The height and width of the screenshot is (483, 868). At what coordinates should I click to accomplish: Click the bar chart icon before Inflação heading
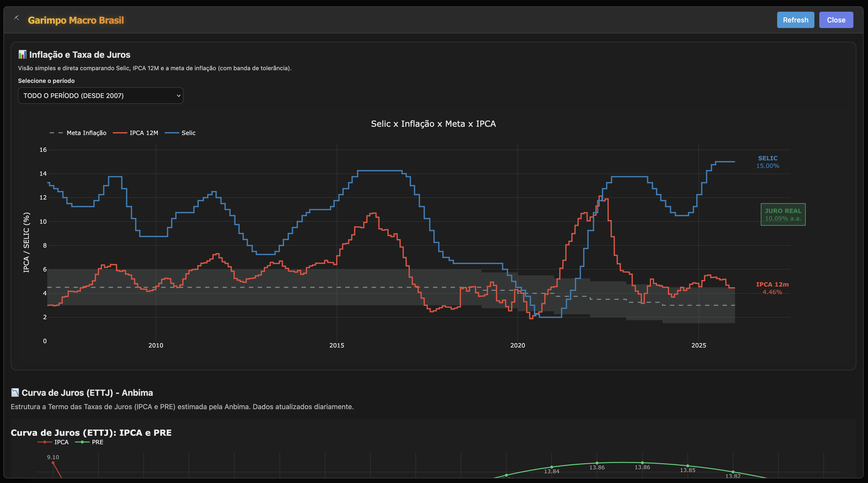click(x=22, y=55)
